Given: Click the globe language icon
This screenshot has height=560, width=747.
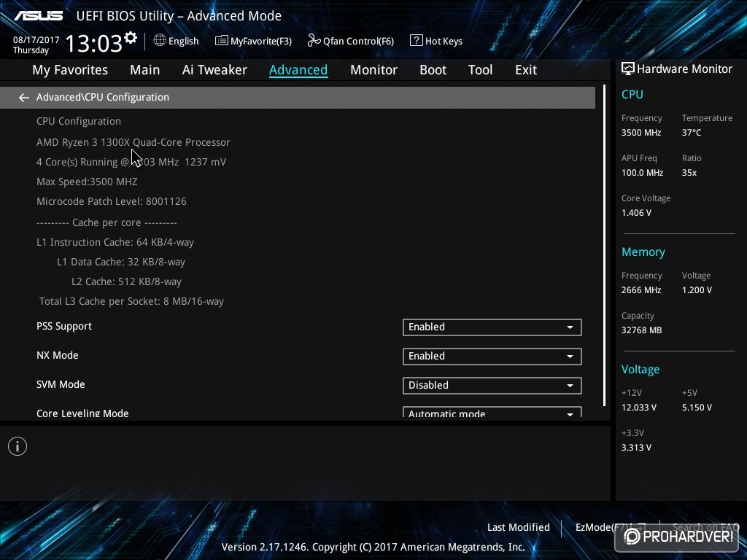Looking at the screenshot, I should [x=160, y=41].
